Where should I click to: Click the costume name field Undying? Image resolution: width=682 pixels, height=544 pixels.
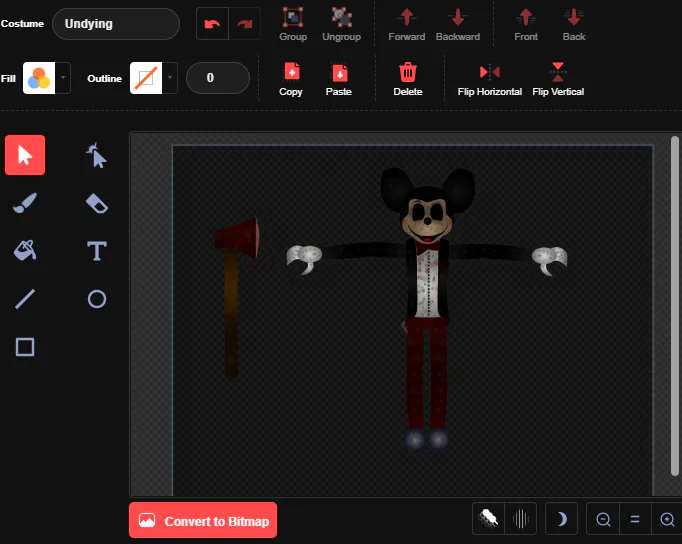click(x=116, y=24)
